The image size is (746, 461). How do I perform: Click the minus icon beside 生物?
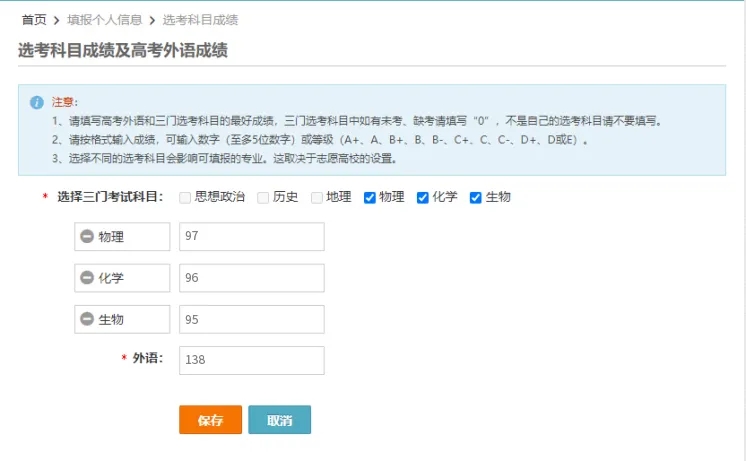[x=87, y=320]
